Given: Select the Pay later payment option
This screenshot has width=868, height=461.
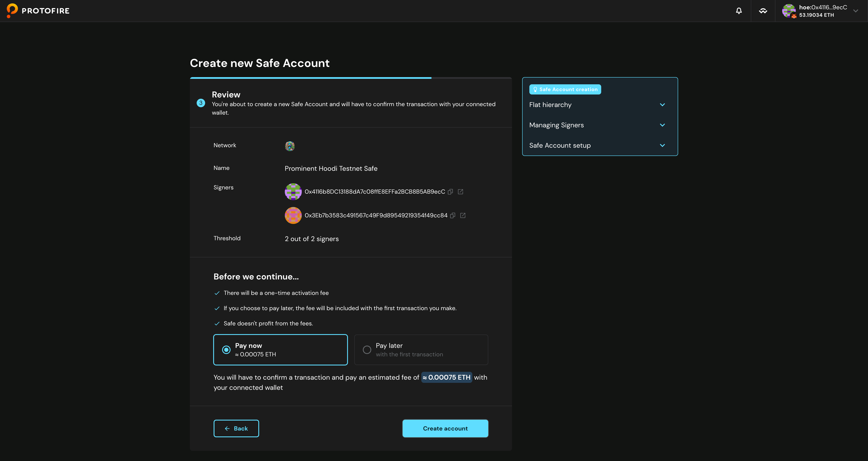Looking at the screenshot, I should (367, 349).
